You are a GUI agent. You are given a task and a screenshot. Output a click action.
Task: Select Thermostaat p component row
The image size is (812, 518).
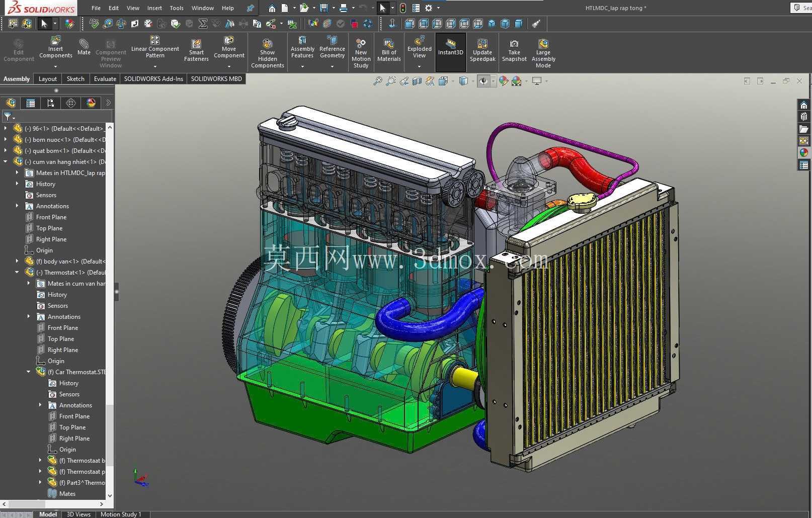coord(76,471)
